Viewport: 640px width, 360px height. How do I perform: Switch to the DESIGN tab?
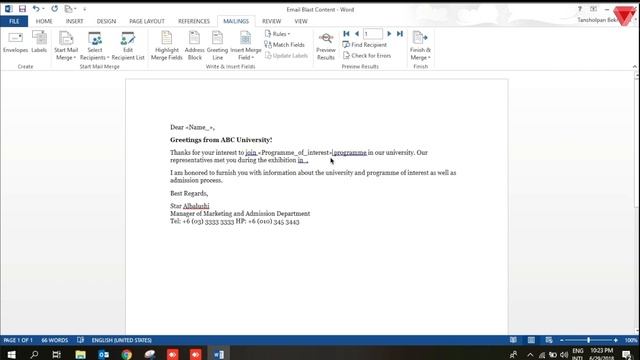(x=106, y=21)
